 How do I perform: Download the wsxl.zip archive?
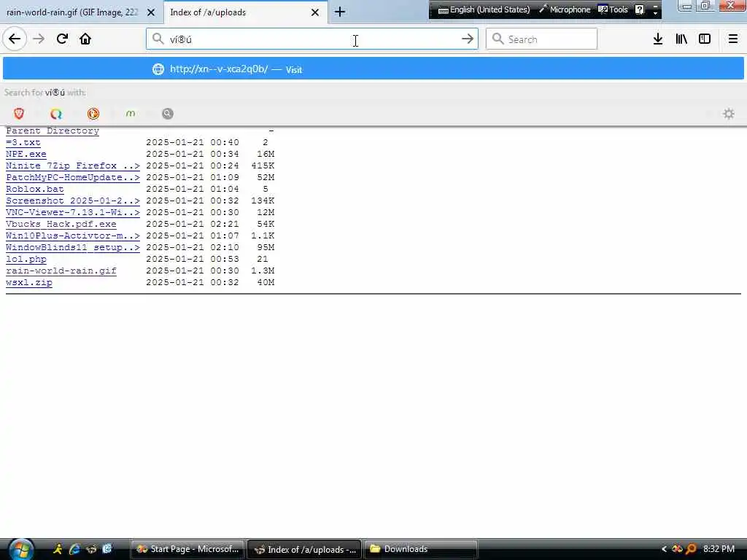(29, 282)
